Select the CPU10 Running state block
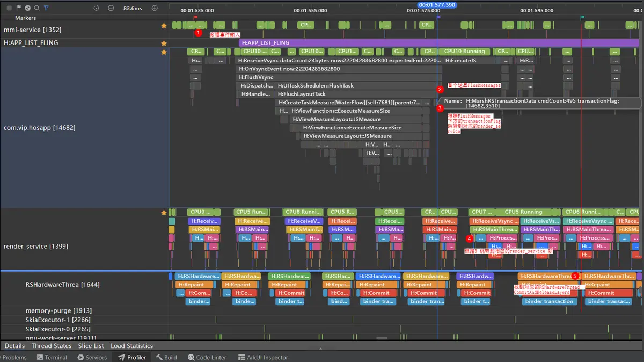This screenshot has height=362, width=644. point(465,52)
